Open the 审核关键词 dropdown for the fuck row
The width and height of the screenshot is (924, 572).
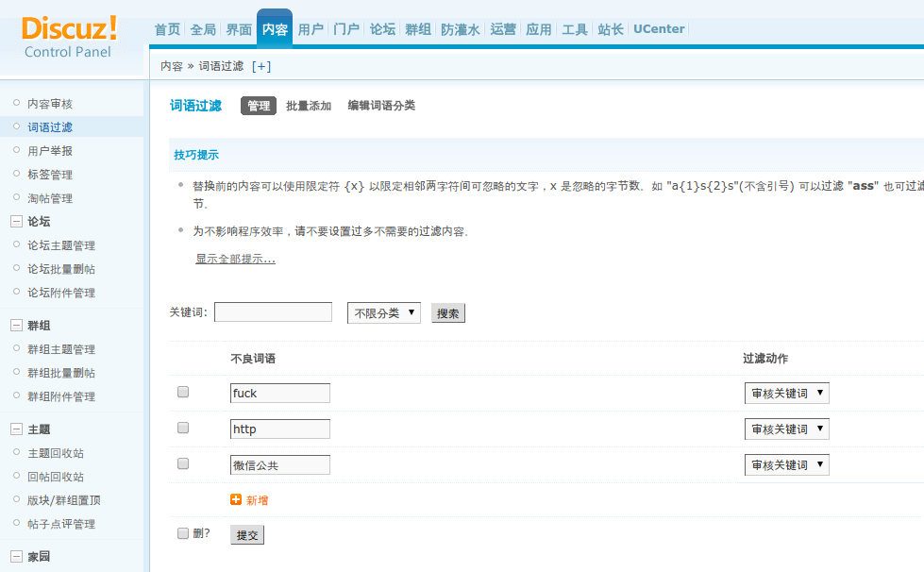click(x=786, y=392)
